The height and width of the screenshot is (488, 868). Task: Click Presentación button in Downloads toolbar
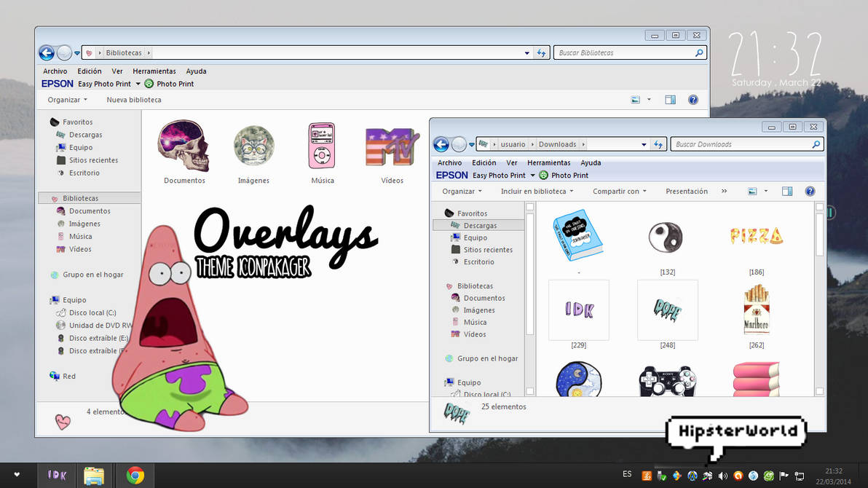coord(687,191)
